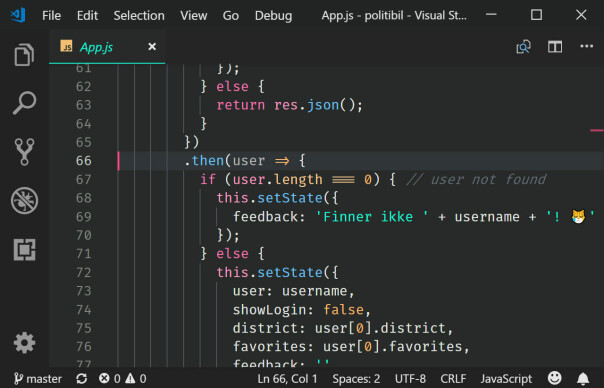Click 'this.setState({' on line 72
The width and height of the screenshot is (604, 388).
(x=277, y=272)
